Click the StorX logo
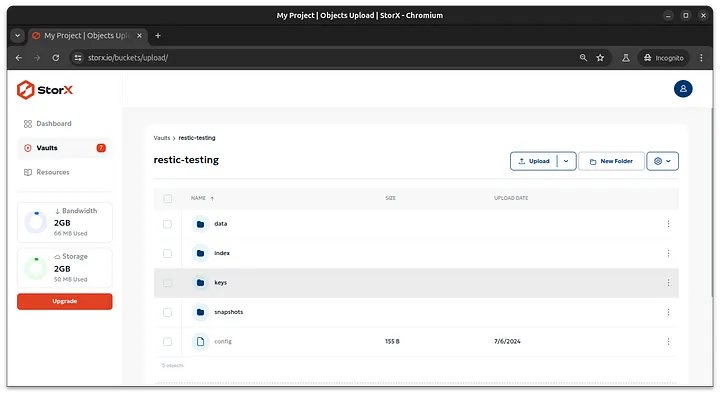Image resolution: width=720 pixels, height=395 pixels. coord(45,90)
